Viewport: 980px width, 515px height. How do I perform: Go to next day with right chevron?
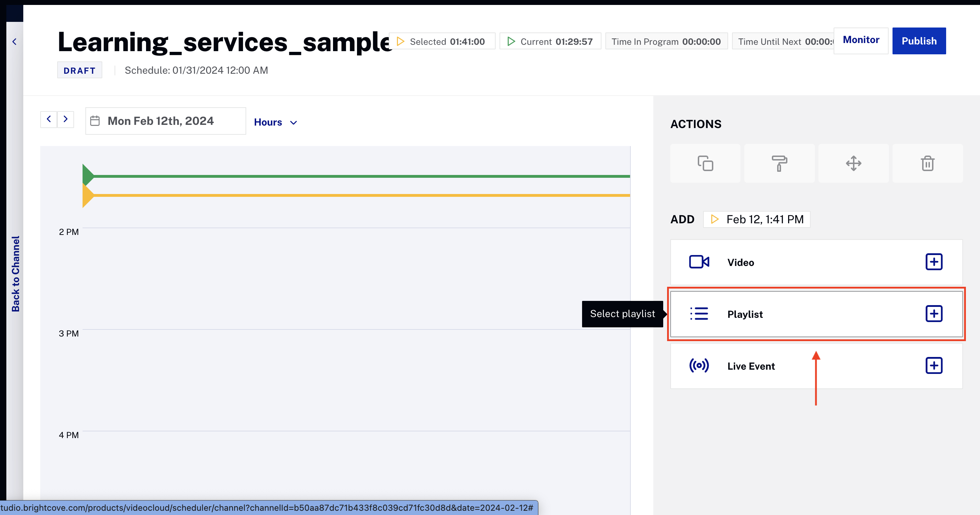pyautogui.click(x=65, y=119)
